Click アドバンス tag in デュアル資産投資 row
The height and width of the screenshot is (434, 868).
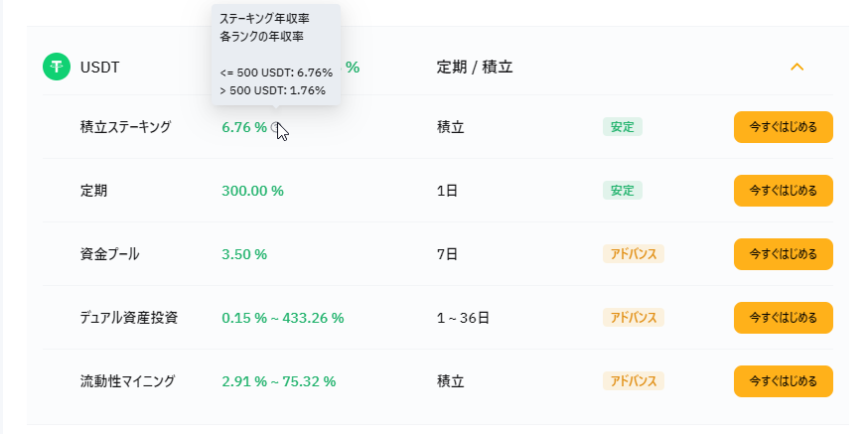tap(634, 318)
